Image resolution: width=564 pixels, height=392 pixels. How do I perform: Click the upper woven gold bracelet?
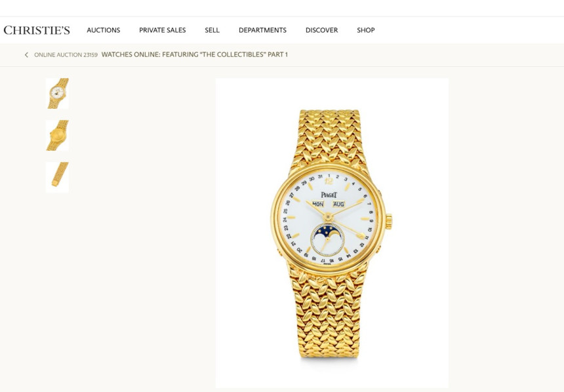click(x=329, y=138)
